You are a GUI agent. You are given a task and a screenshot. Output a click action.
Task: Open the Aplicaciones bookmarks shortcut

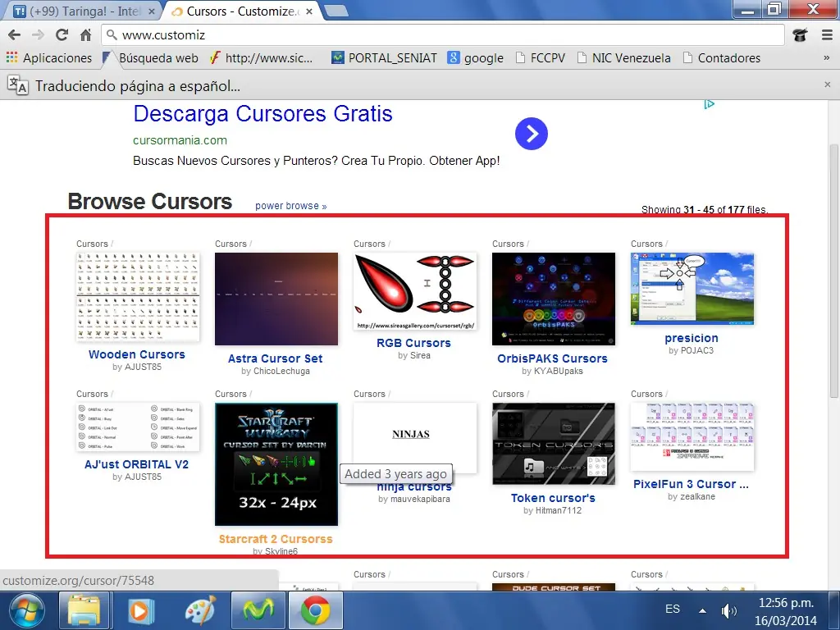coord(48,58)
